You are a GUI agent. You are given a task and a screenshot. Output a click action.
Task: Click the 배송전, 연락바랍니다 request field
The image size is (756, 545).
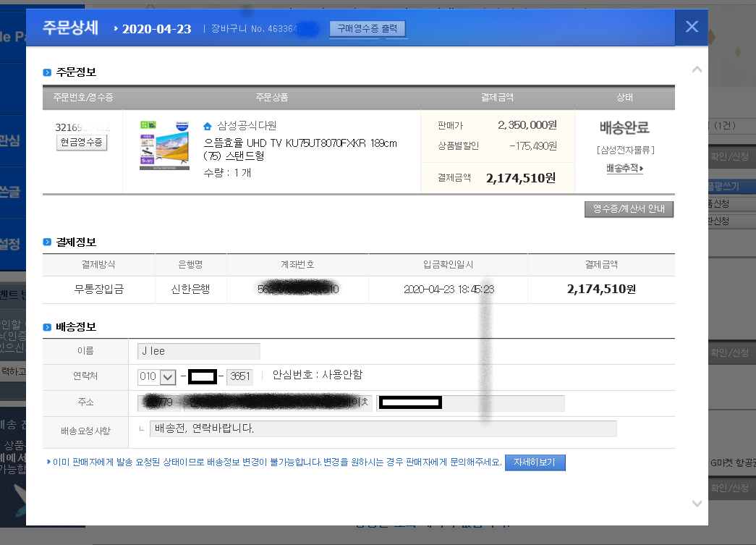click(383, 428)
